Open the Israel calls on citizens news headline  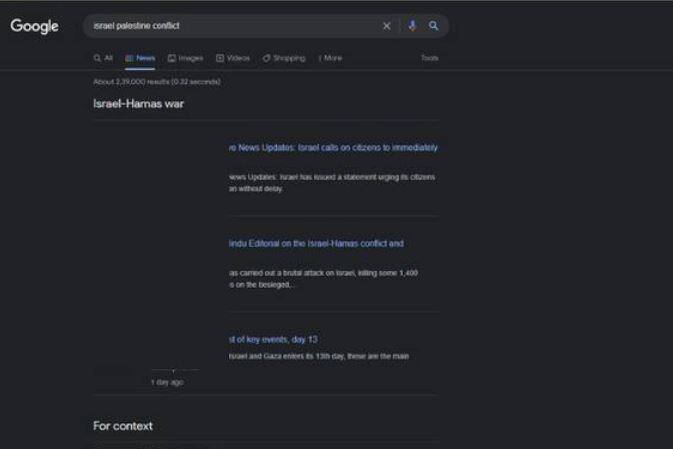pyautogui.click(x=332, y=147)
